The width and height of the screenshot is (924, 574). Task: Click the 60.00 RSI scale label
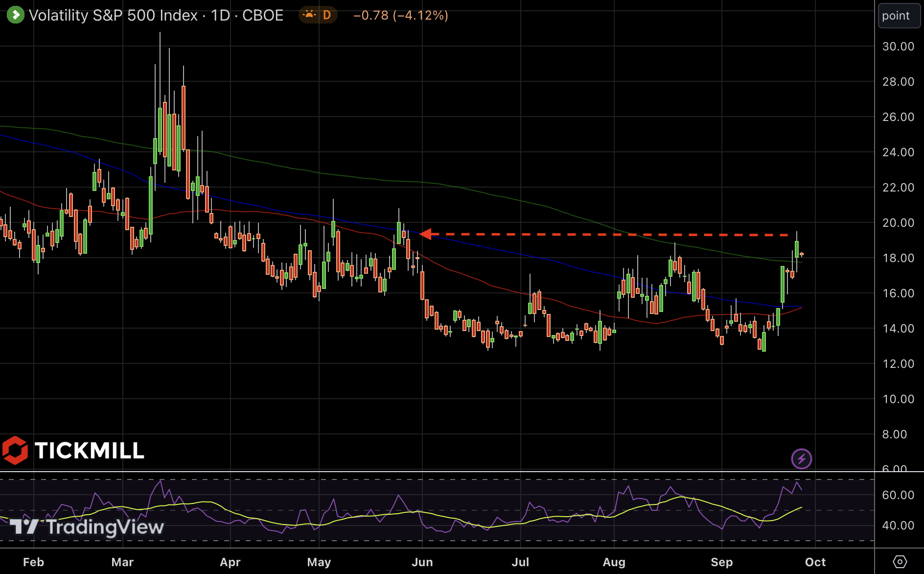pos(898,495)
